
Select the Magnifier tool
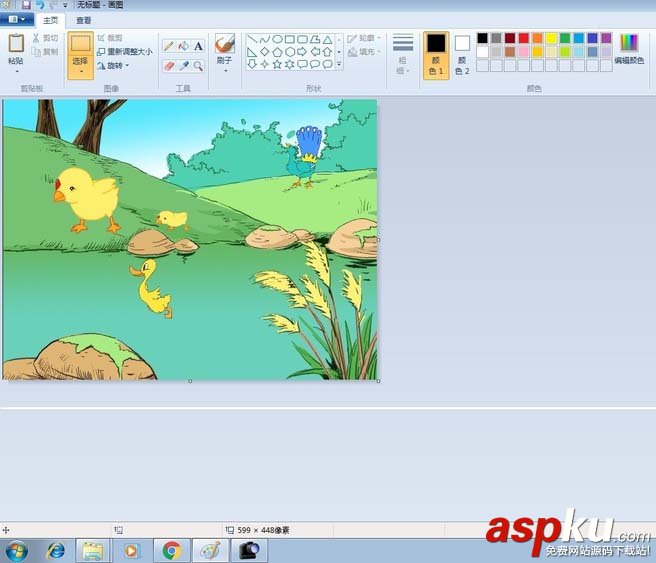click(x=198, y=66)
